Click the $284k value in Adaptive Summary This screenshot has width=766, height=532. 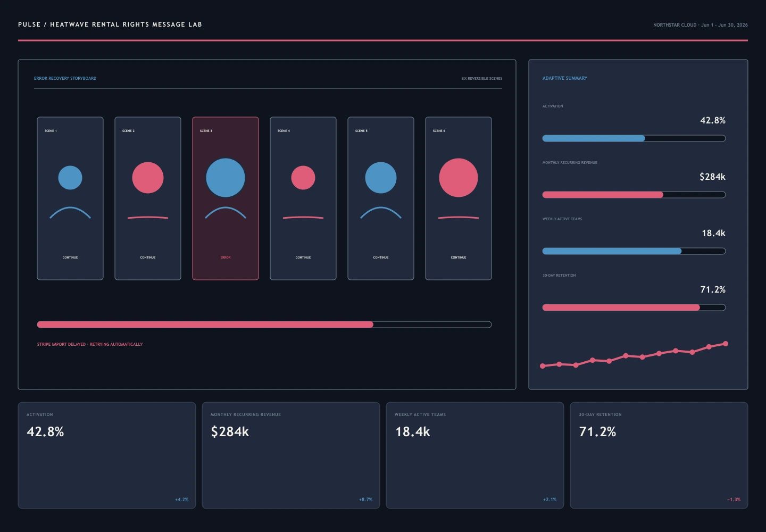click(x=712, y=177)
